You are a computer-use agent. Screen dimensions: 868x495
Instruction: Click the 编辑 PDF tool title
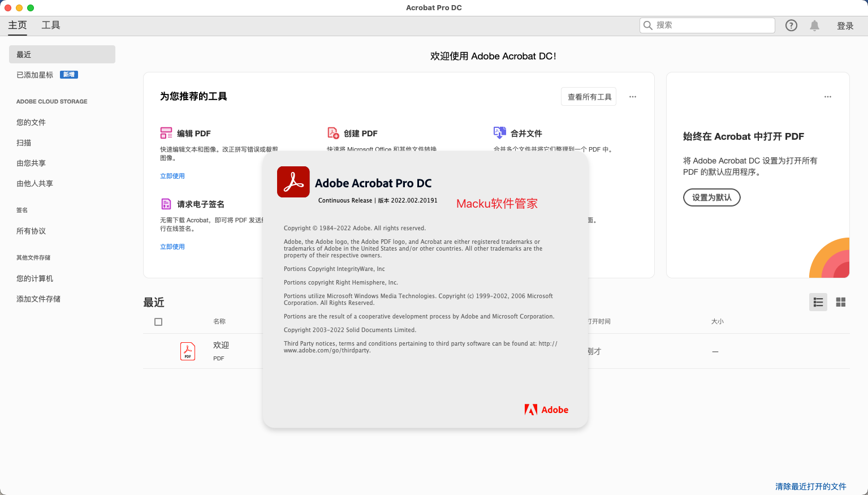pos(194,134)
